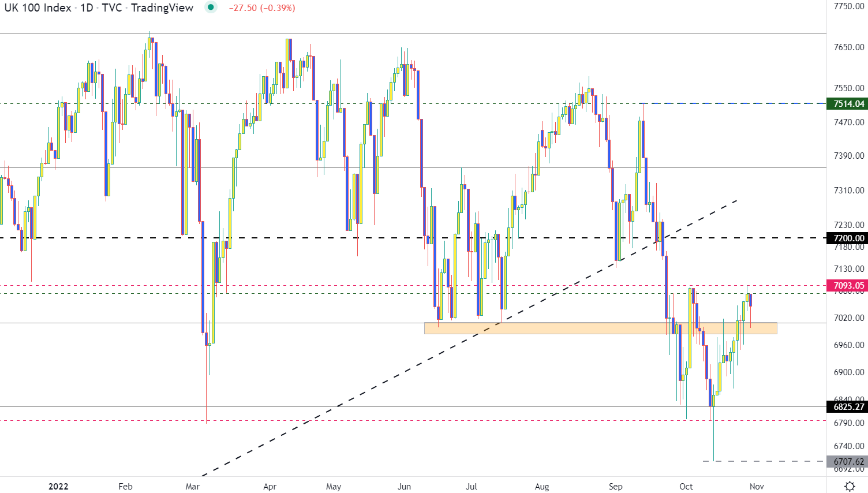Click the 7650.00 price axis value
868x493 pixels.
point(849,47)
